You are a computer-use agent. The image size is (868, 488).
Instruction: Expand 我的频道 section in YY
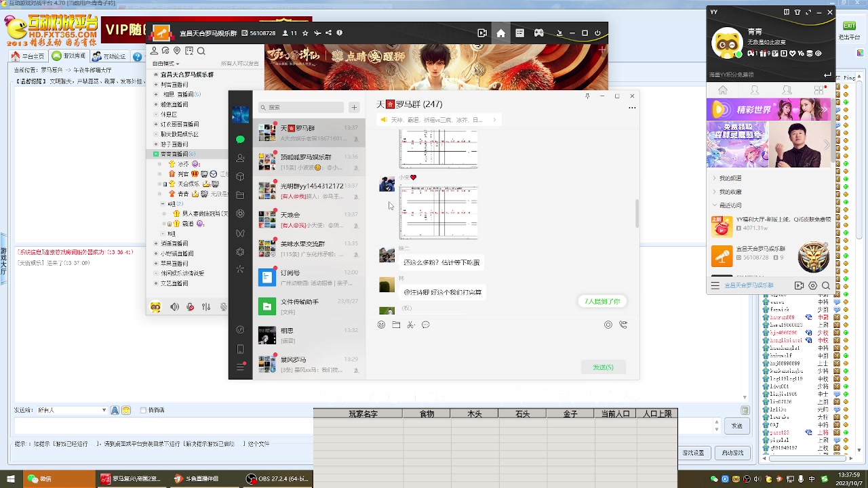tap(714, 178)
